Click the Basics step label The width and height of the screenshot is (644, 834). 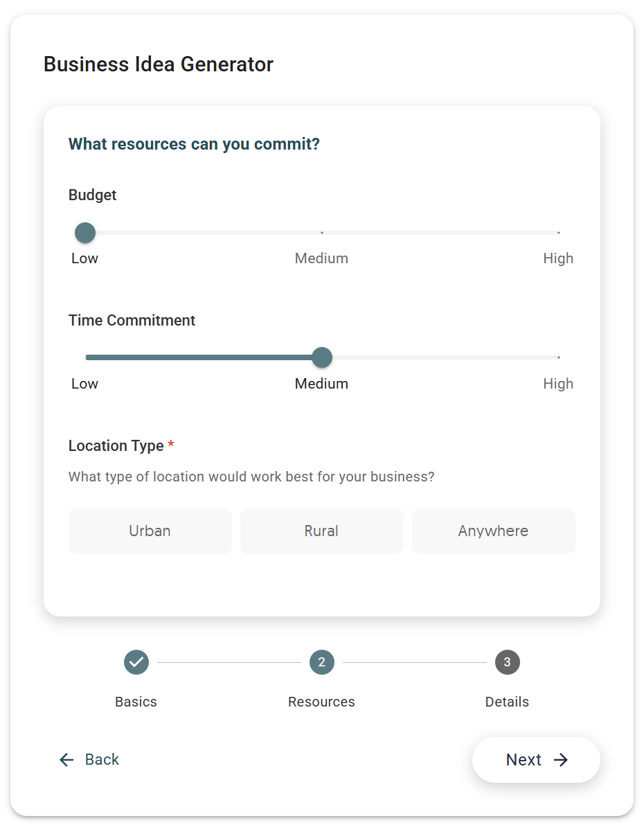click(x=136, y=702)
